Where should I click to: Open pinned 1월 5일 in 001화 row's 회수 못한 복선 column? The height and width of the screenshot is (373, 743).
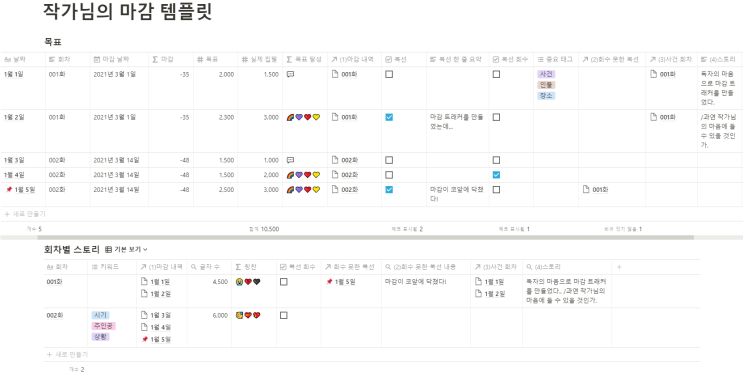341,282
